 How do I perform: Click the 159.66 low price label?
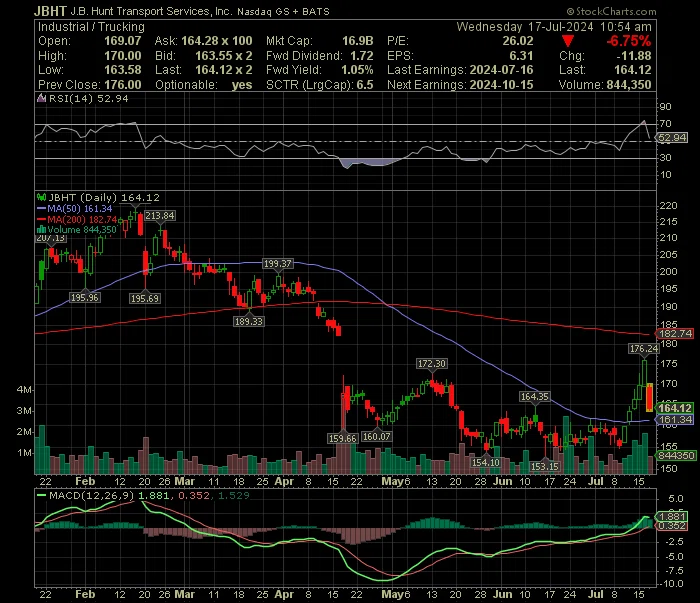342,439
